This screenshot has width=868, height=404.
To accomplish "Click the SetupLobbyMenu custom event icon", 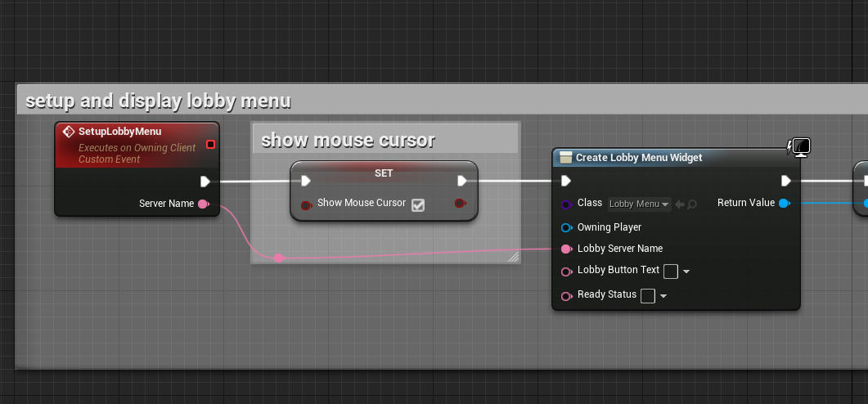I will click(69, 132).
